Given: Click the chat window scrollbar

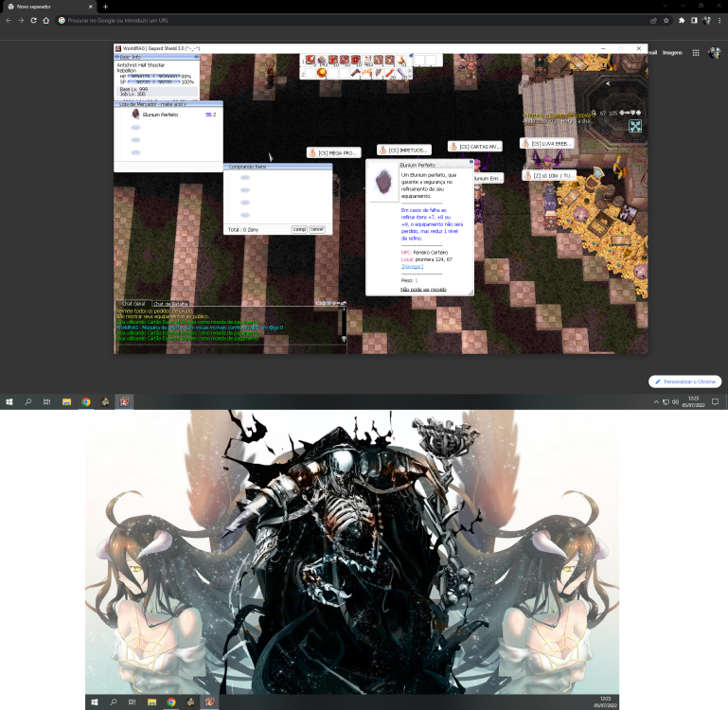Looking at the screenshot, I should [344, 323].
